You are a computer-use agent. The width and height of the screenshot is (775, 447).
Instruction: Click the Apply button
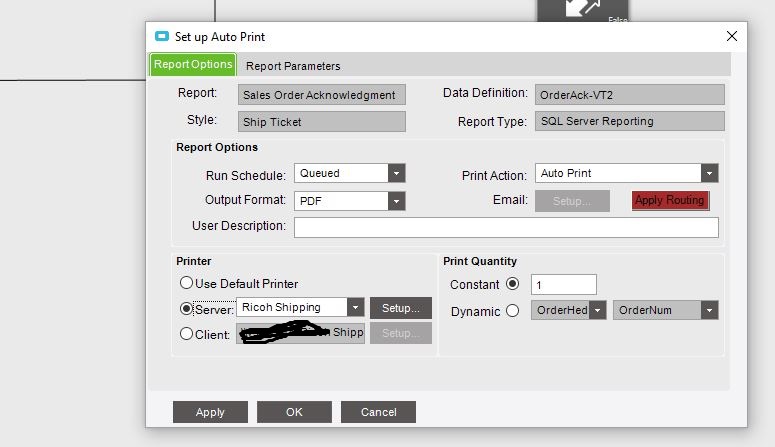[x=210, y=412]
